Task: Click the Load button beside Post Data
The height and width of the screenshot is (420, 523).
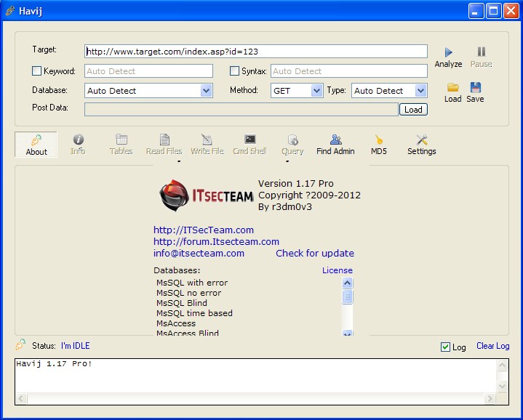Action: pyautogui.click(x=413, y=110)
